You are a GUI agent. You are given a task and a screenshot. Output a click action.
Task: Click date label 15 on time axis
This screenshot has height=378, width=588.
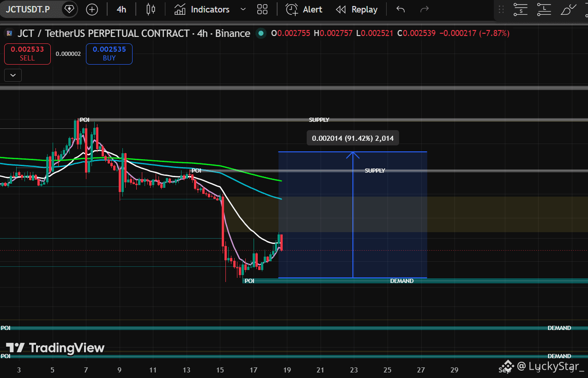point(220,370)
